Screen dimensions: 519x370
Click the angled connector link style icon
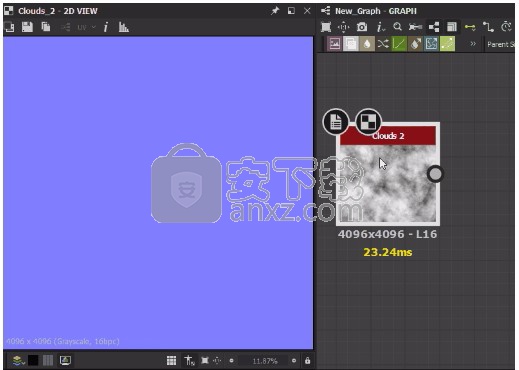(488, 27)
